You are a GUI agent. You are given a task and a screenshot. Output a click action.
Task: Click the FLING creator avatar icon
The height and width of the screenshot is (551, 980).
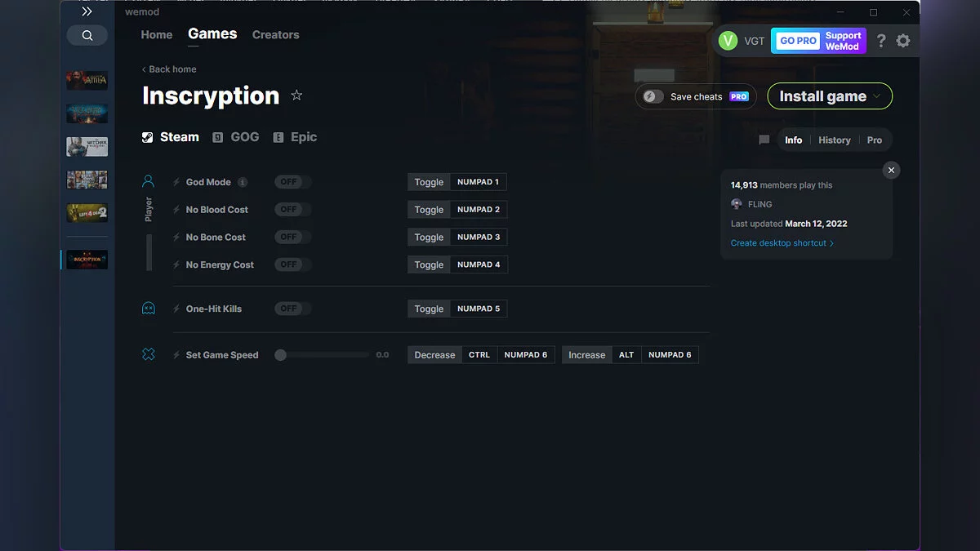(x=736, y=204)
